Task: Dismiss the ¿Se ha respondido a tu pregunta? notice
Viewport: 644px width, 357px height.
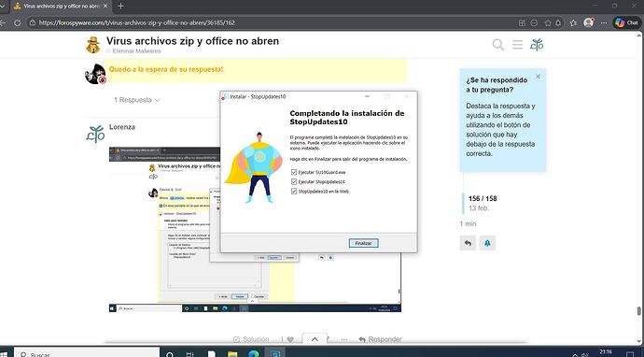Action: (538, 77)
